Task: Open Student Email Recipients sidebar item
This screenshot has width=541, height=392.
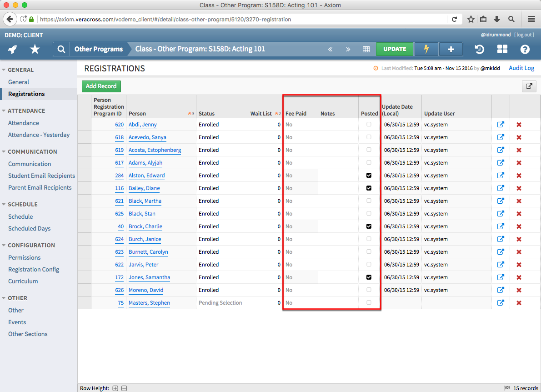Action: [x=41, y=176]
